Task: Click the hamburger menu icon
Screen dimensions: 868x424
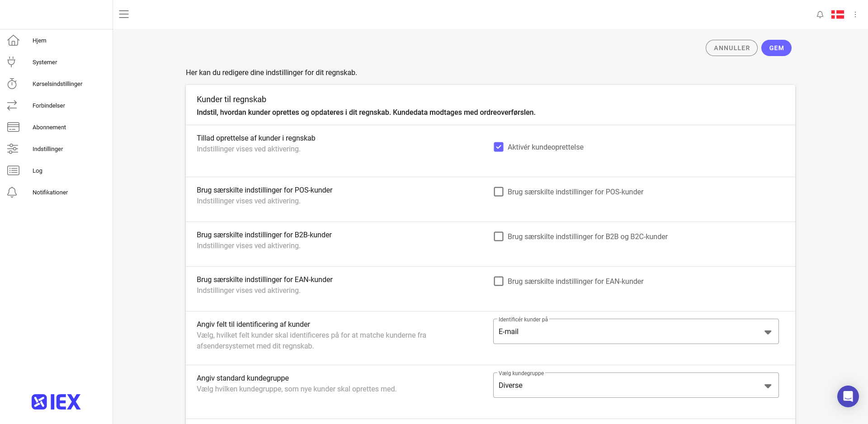Action: point(124,14)
